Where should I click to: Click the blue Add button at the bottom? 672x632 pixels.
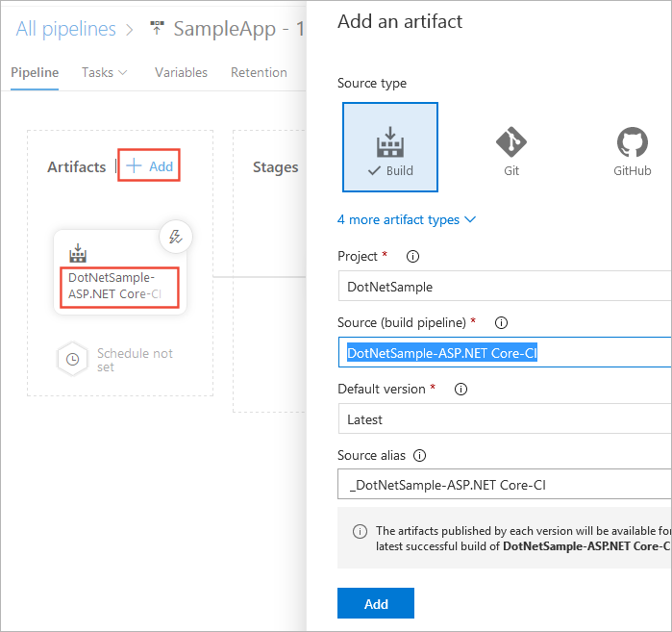click(376, 603)
